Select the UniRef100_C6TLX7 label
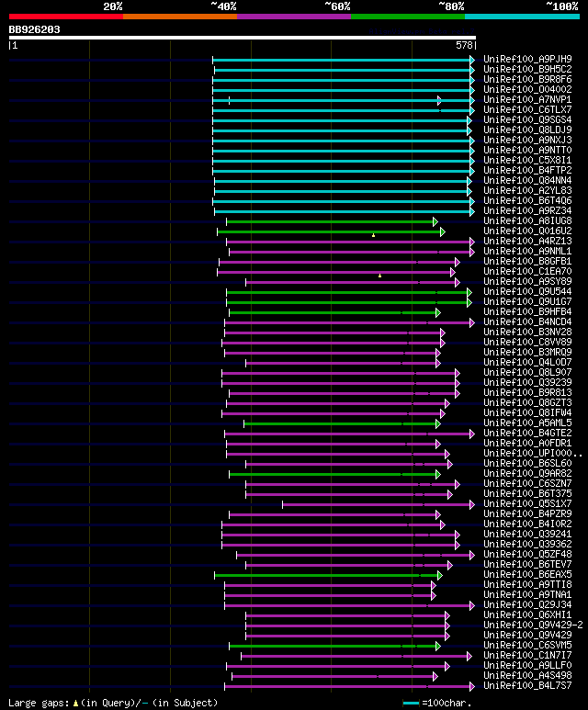Image resolution: width=588 pixels, height=710 pixels. (x=527, y=109)
